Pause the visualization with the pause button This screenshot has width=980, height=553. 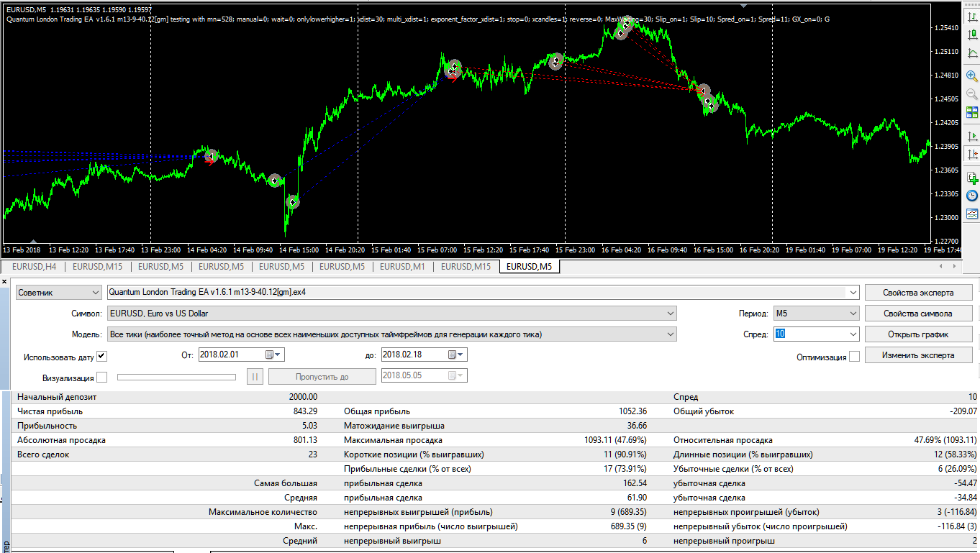(x=255, y=376)
